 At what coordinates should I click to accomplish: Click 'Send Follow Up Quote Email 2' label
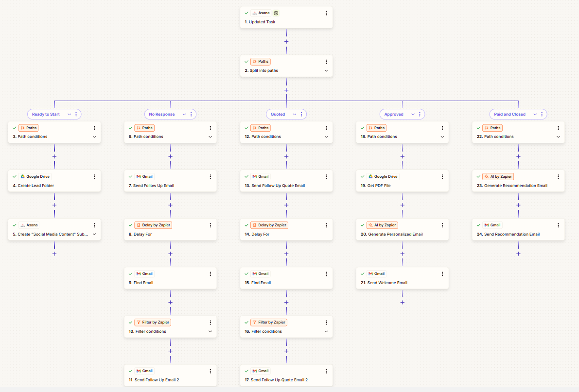[279, 380]
